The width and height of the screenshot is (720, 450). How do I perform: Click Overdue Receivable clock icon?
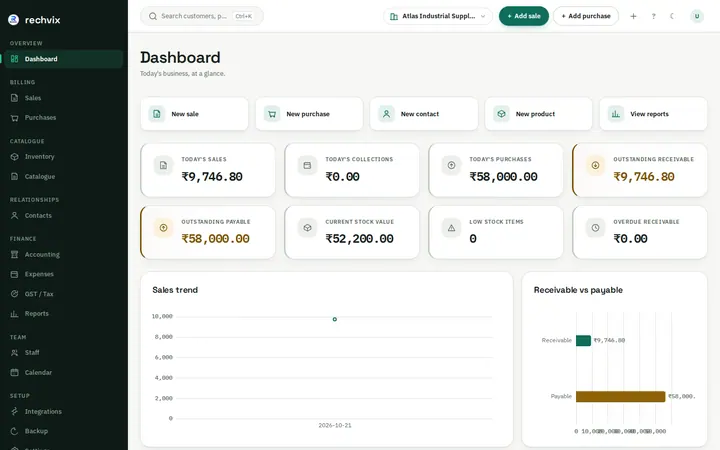(596, 228)
